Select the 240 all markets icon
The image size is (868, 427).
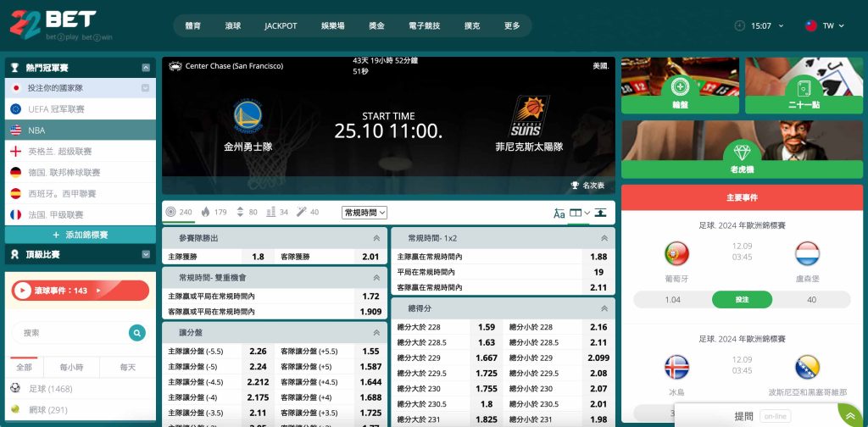pos(170,212)
